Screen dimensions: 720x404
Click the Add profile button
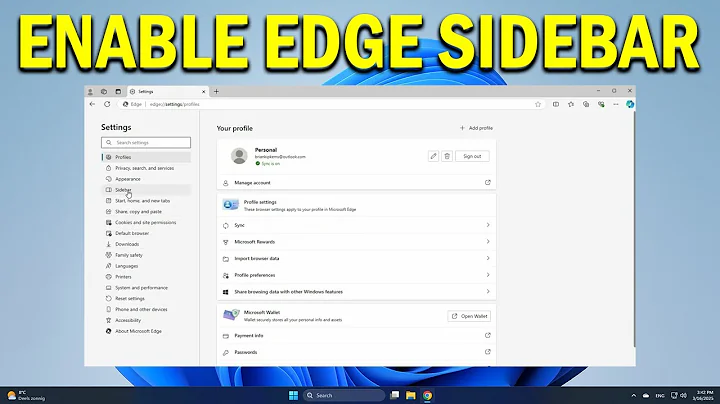476,128
